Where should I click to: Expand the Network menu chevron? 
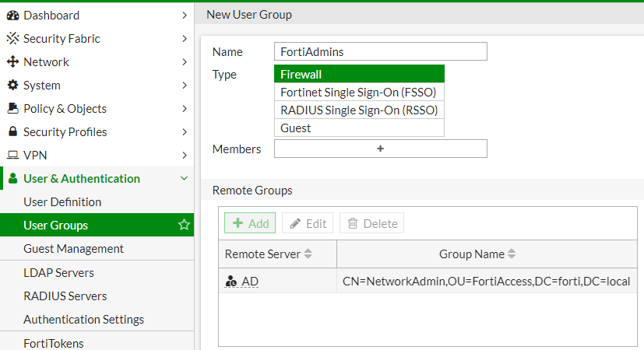185,62
